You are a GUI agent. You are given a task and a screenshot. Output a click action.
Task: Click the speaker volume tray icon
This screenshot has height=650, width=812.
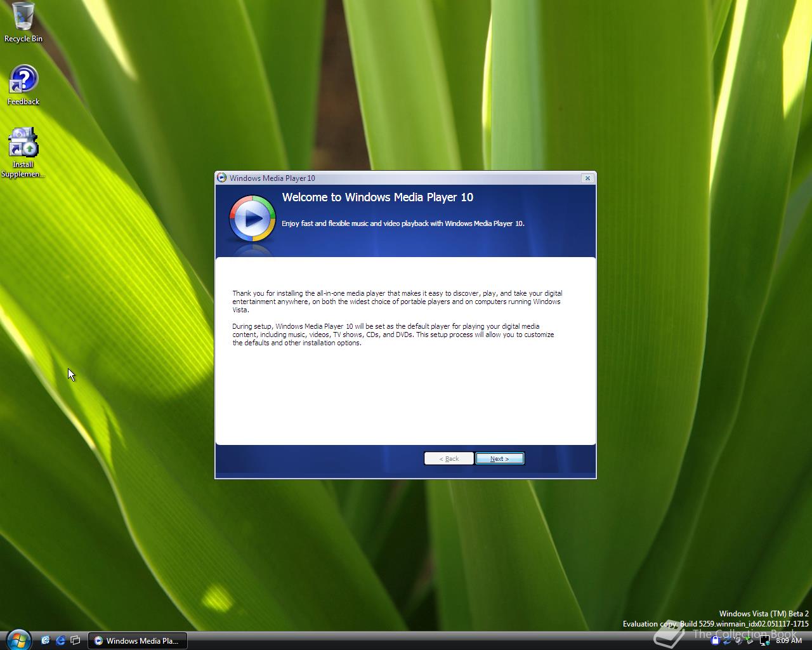(738, 640)
